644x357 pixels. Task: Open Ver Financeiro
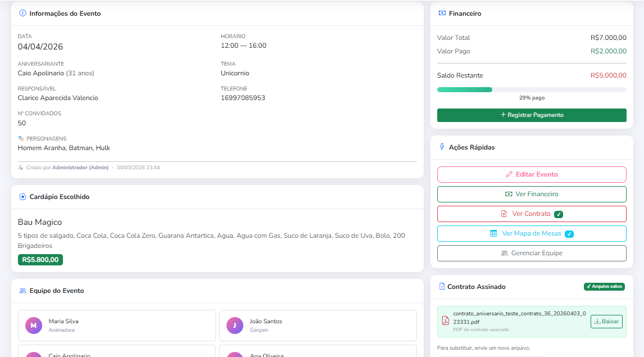[x=532, y=194]
